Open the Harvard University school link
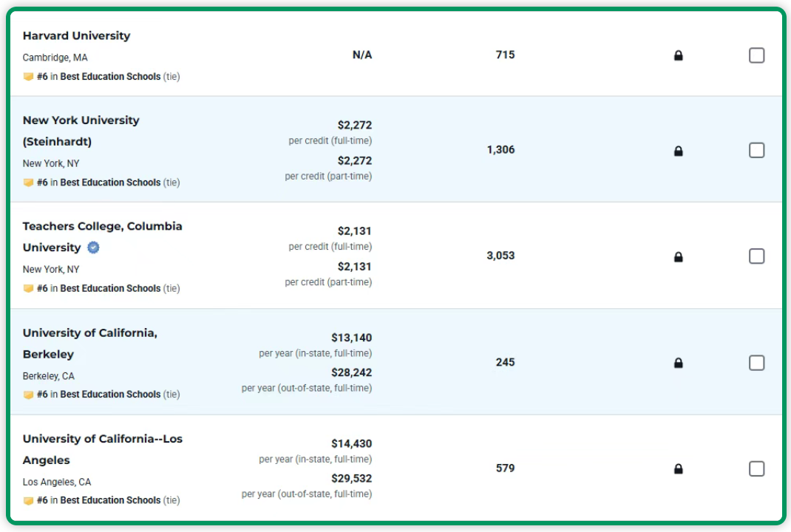Image resolution: width=791 pixels, height=532 pixels. (x=76, y=35)
